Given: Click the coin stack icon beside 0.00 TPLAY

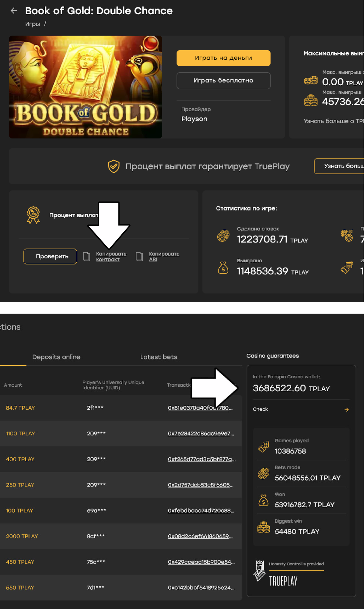Looking at the screenshot, I should click(x=311, y=81).
